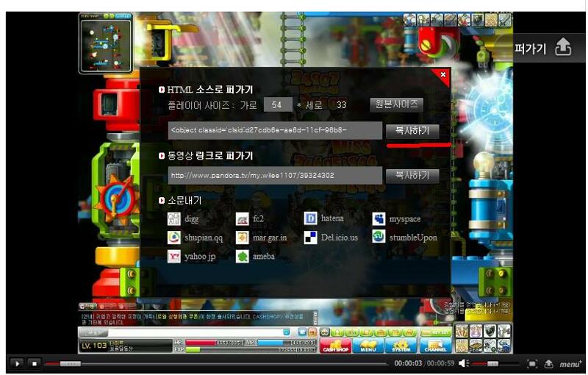Edit the 가로 width field showing 54
This screenshot has height=375, width=588.
(278, 104)
